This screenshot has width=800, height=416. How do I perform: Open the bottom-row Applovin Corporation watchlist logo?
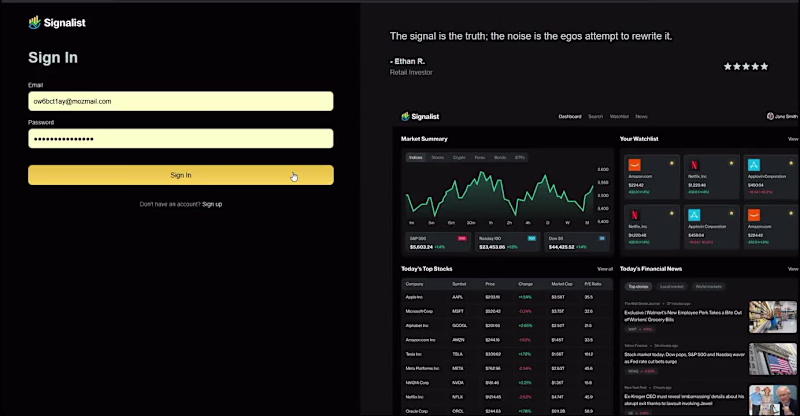point(694,215)
